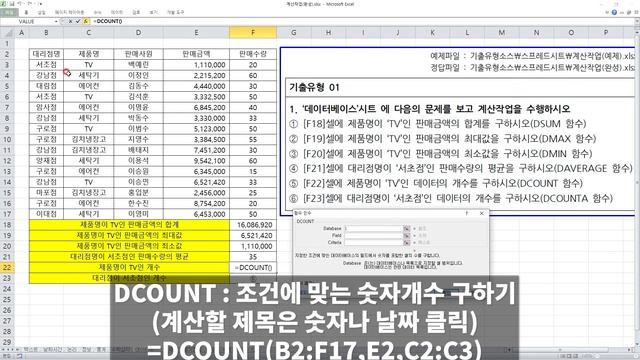Click the Redo arrow in quick access toolbar
This screenshot has height=360, width=640.
click(x=30, y=4)
